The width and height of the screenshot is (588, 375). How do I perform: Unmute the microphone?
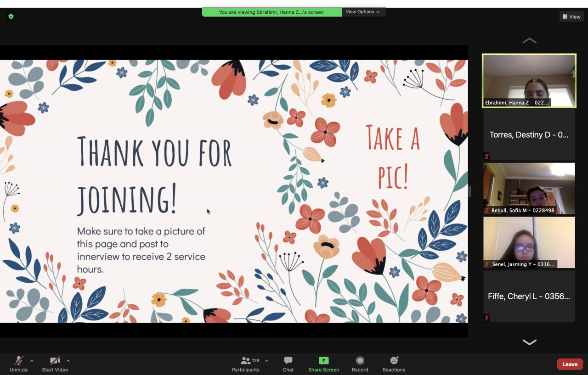point(19,361)
